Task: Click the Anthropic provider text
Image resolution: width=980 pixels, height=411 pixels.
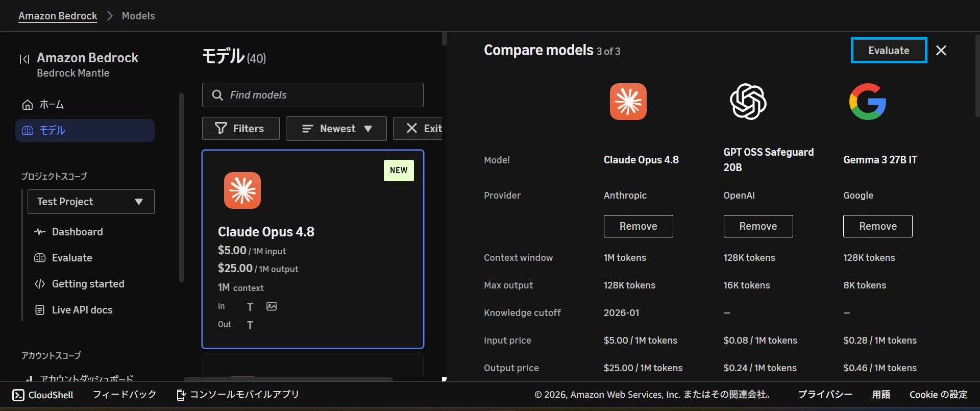Action: 625,196
